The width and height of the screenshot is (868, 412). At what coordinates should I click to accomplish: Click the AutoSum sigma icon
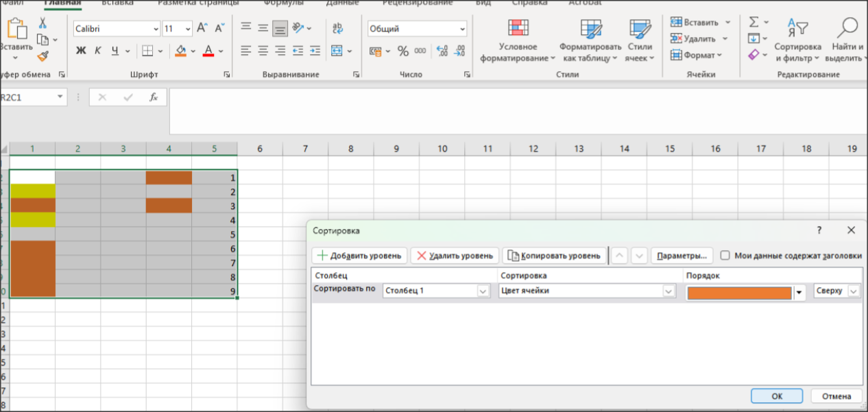pos(754,22)
